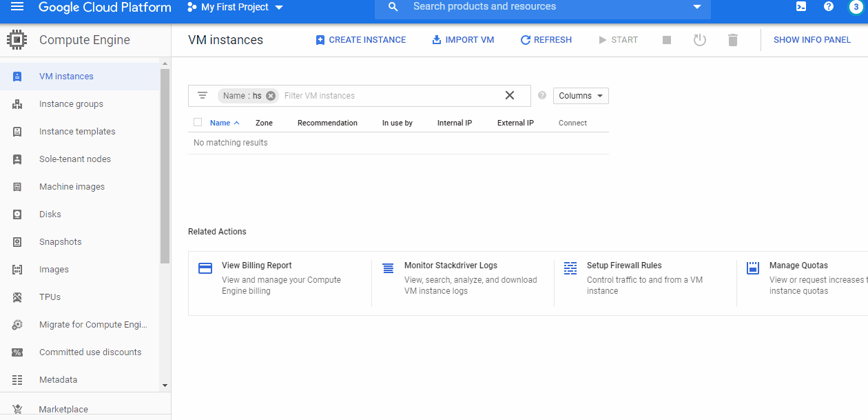Viewport: 868px width, 420px height.
Task: Click the External IP column header
Action: tap(515, 123)
